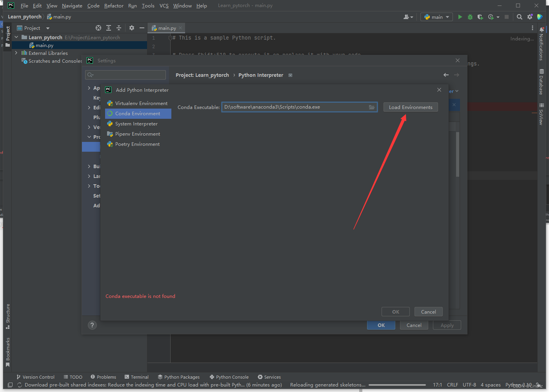
Task: Open the Terminal tool window
Action: click(136, 377)
